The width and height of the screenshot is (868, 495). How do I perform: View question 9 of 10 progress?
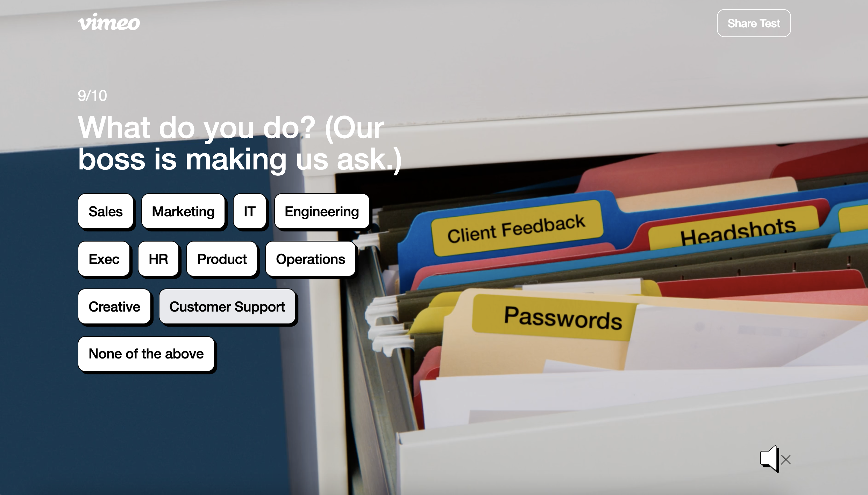[x=92, y=96]
